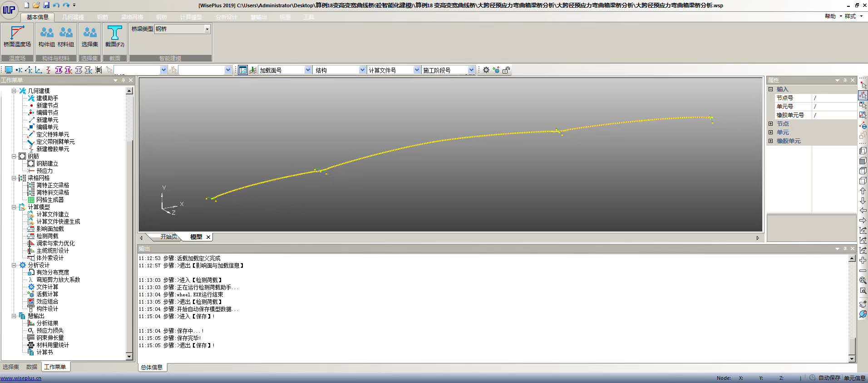868x383 pixels.
Task: Open the 结构 dropdown
Action: (x=362, y=70)
